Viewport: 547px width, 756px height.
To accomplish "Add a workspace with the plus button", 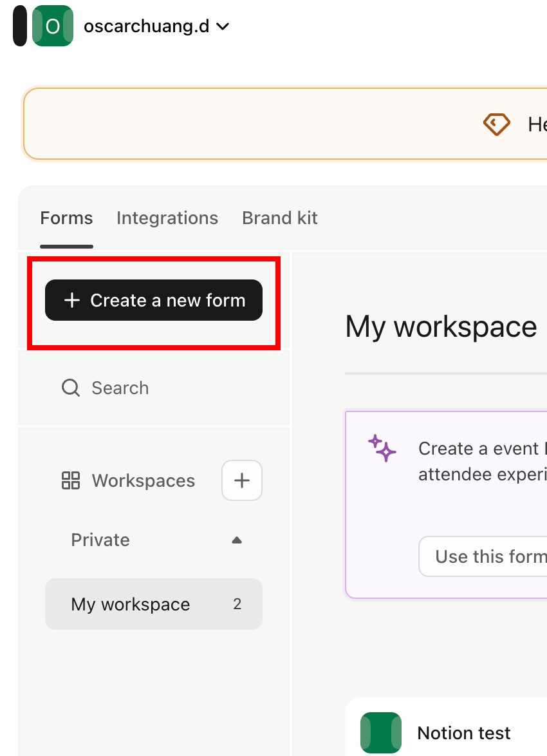I will click(x=241, y=480).
